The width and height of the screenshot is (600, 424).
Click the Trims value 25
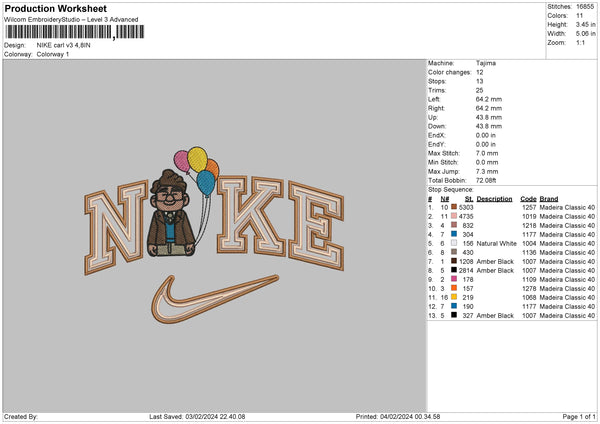(x=479, y=90)
